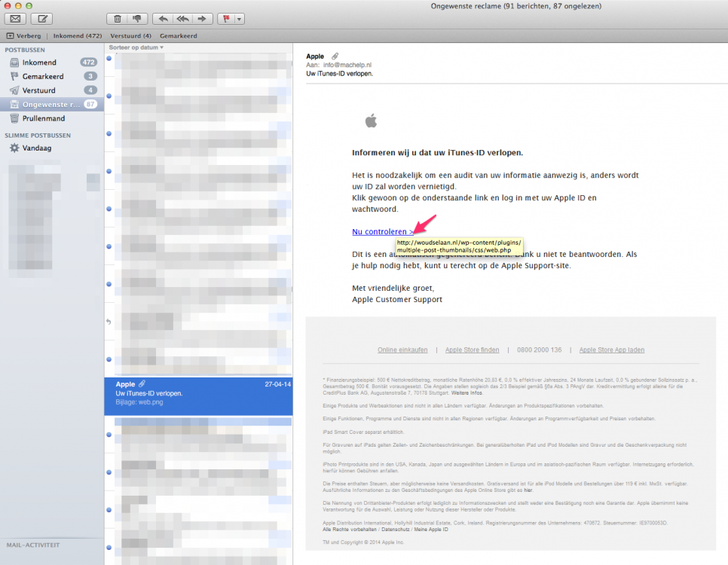Forward the message with right arrow icon
This screenshot has height=565, width=728.
203,19
